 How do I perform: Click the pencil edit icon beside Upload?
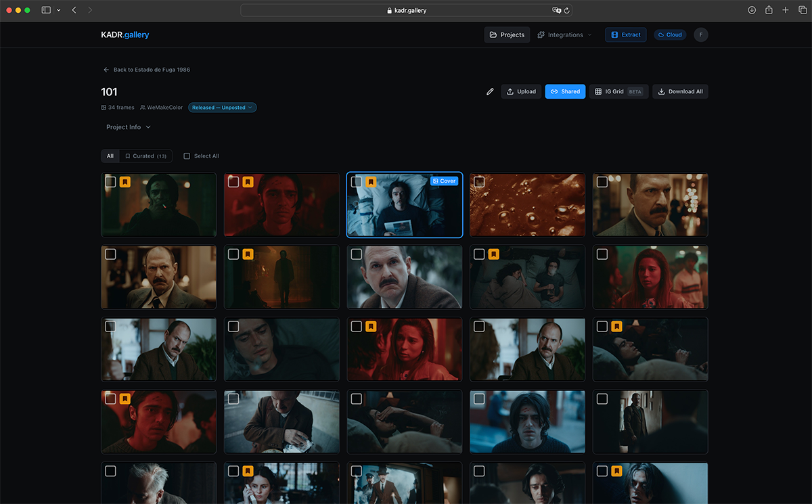click(490, 91)
